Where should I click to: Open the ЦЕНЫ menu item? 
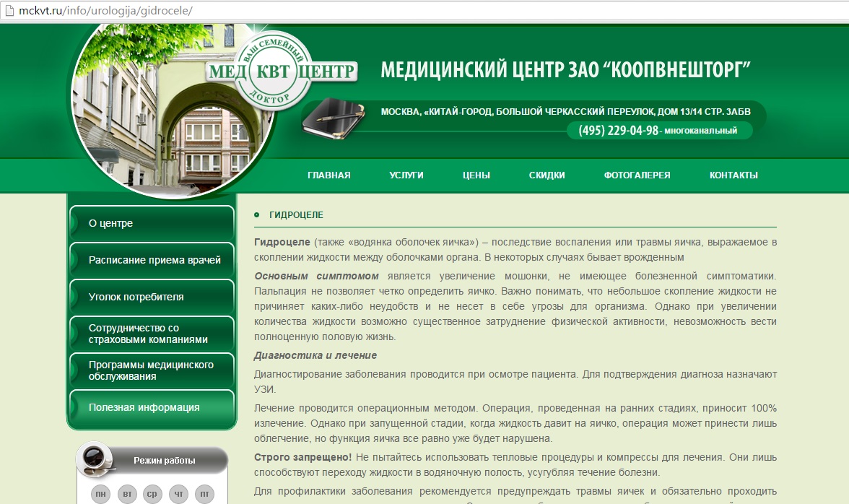476,175
